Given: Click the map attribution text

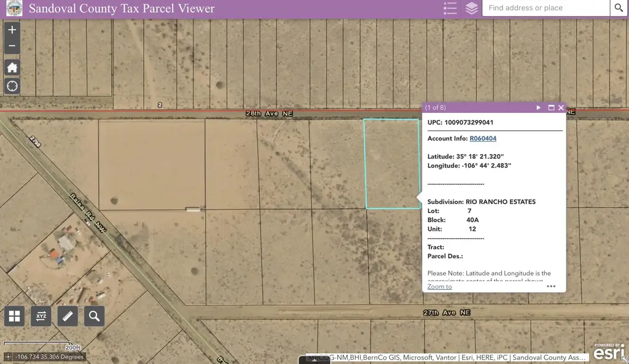Looking at the screenshot, I should click(446, 357).
